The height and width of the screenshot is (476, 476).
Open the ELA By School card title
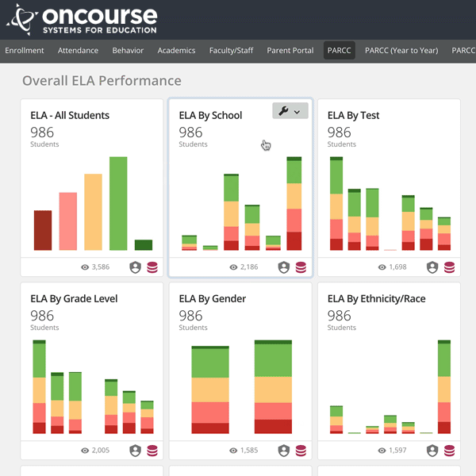210,115
